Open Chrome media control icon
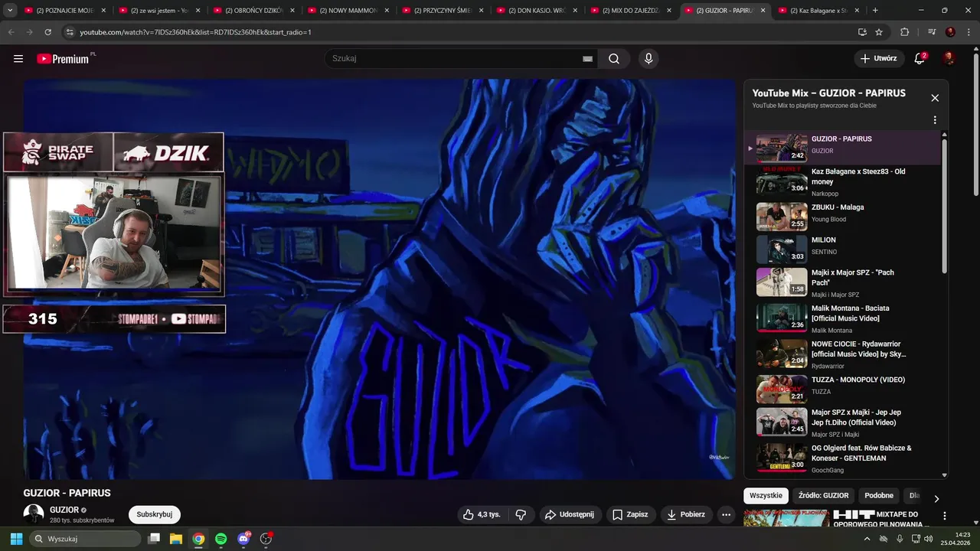This screenshot has height=551, width=980. coord(932,32)
